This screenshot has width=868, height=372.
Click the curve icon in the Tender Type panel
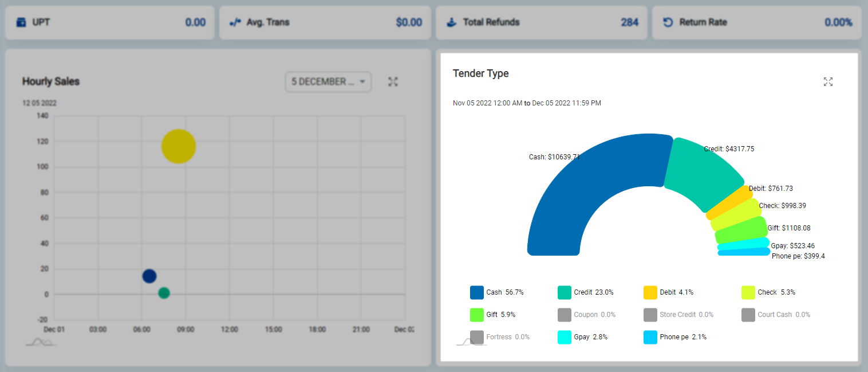[x=471, y=342]
